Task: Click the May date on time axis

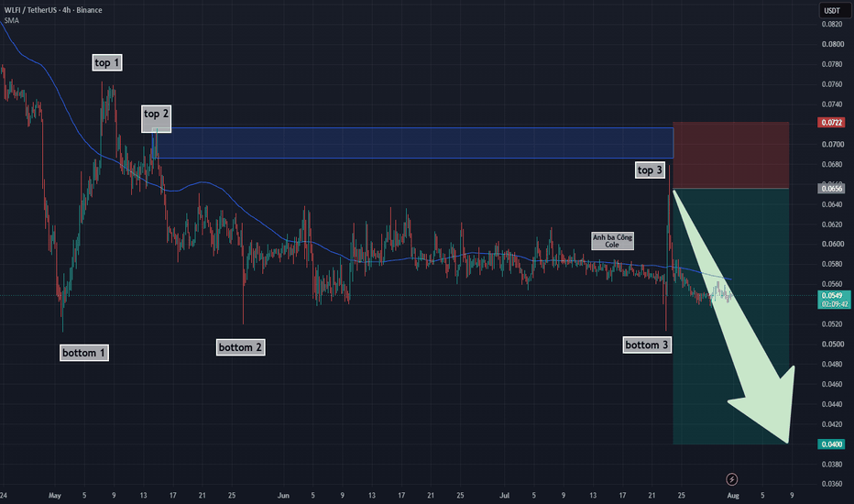Action: click(54, 495)
